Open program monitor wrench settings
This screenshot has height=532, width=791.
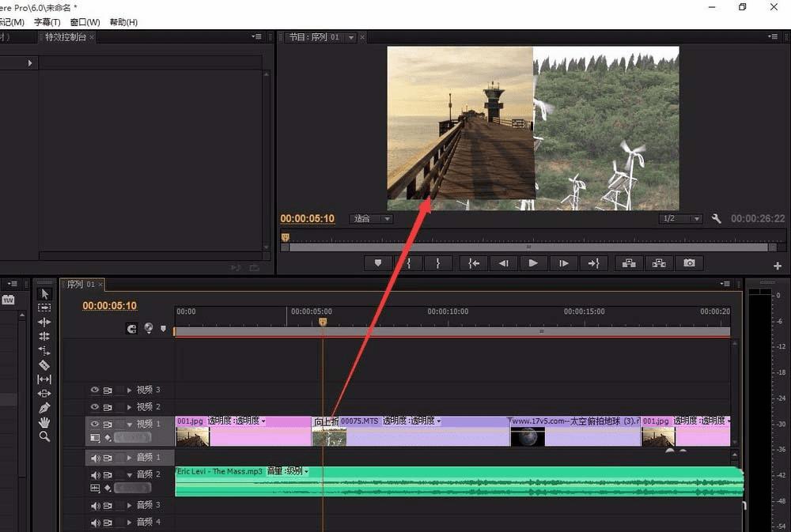pyautogui.click(x=717, y=219)
